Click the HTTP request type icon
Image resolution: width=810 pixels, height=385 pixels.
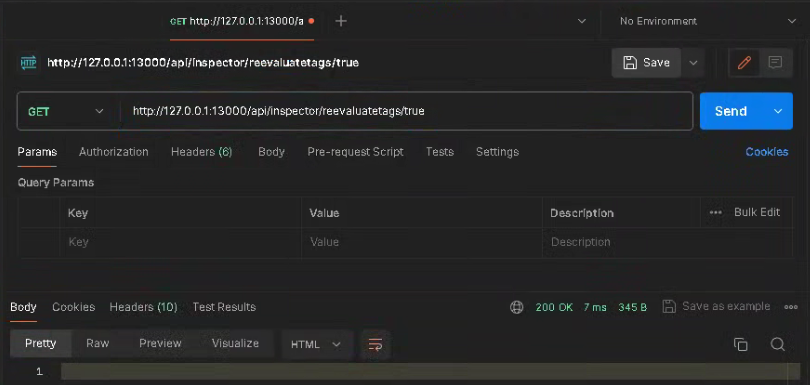coord(28,63)
